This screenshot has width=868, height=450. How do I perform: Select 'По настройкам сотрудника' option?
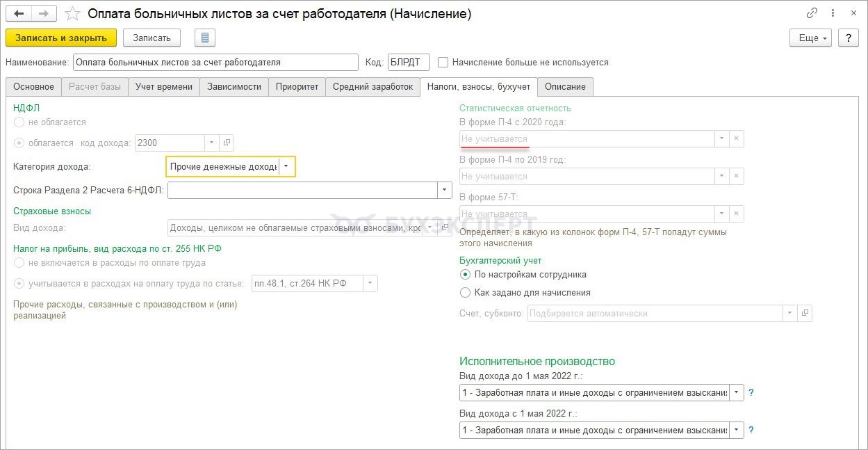[466, 275]
